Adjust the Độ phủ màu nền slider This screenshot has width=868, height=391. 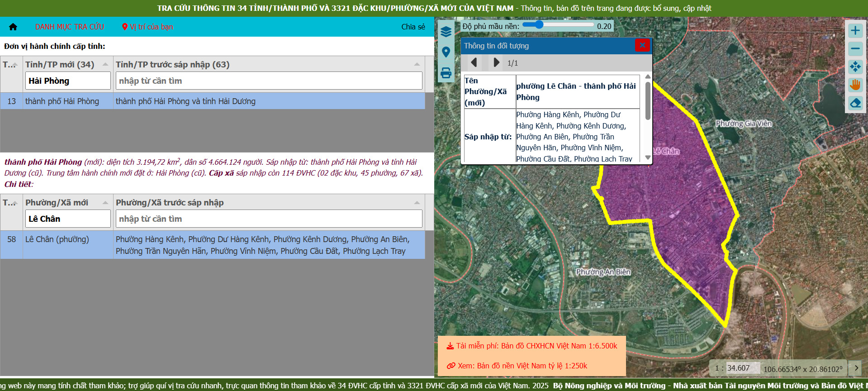(x=558, y=25)
